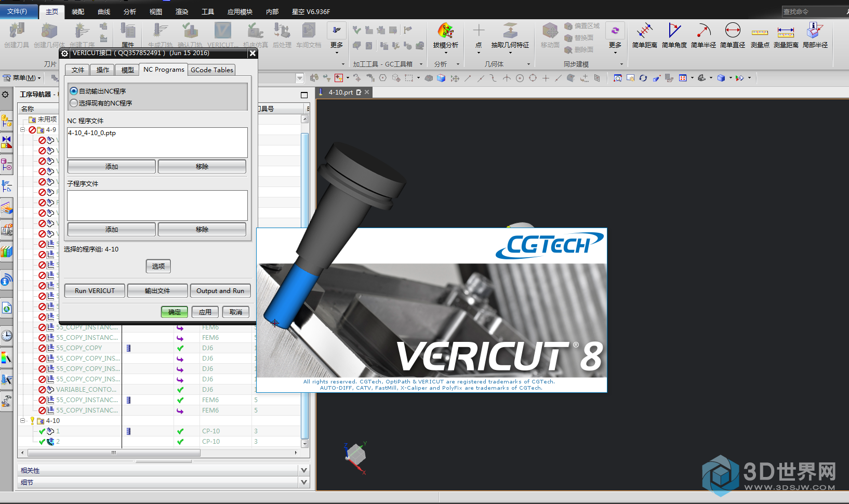Click the navigator horizontal scrollbar
The image size is (849, 504).
pos(114,453)
